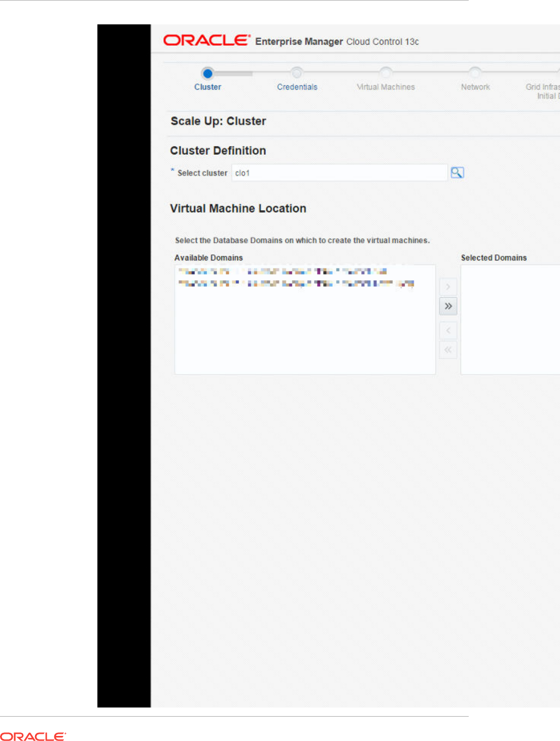Click the Scale Up: Cluster heading
The width and height of the screenshot is (560, 741).
pyautogui.click(x=218, y=121)
